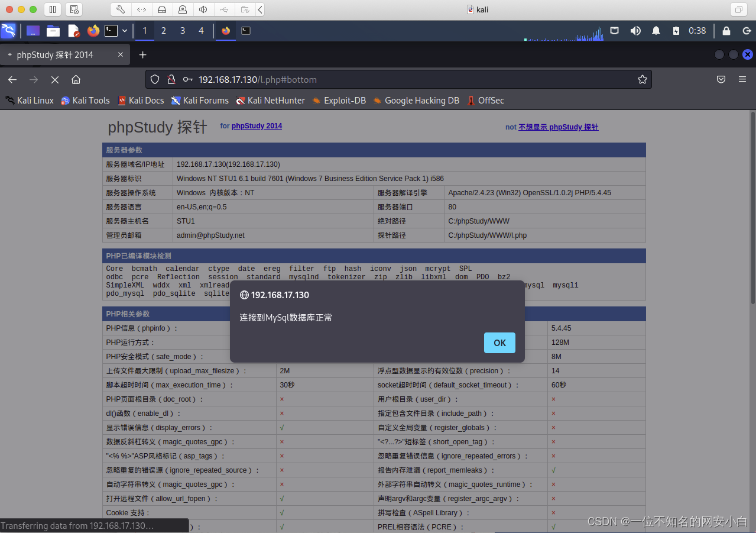Select the phpStudy 探针 2014 browser tab
This screenshot has width=756, height=533.
[x=65, y=54]
